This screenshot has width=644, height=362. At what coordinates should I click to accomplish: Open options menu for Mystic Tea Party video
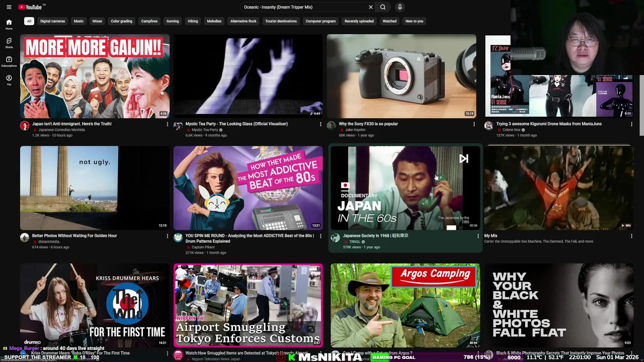[x=320, y=124]
